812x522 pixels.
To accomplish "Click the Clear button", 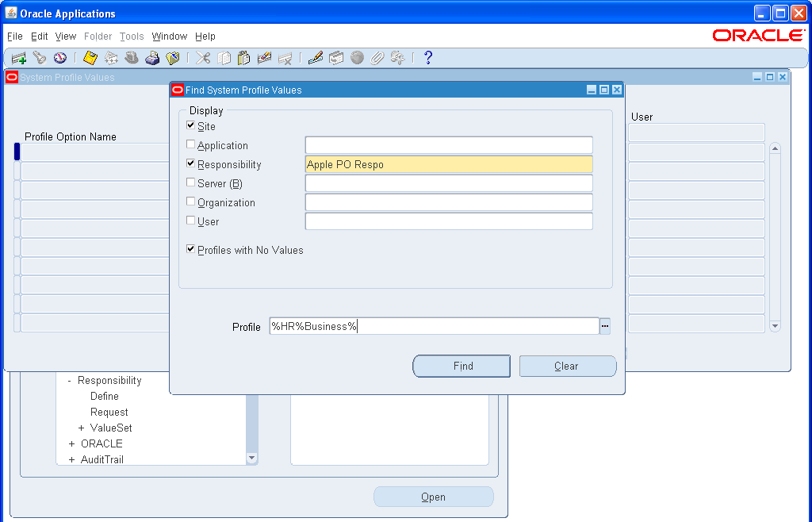I will click(567, 366).
